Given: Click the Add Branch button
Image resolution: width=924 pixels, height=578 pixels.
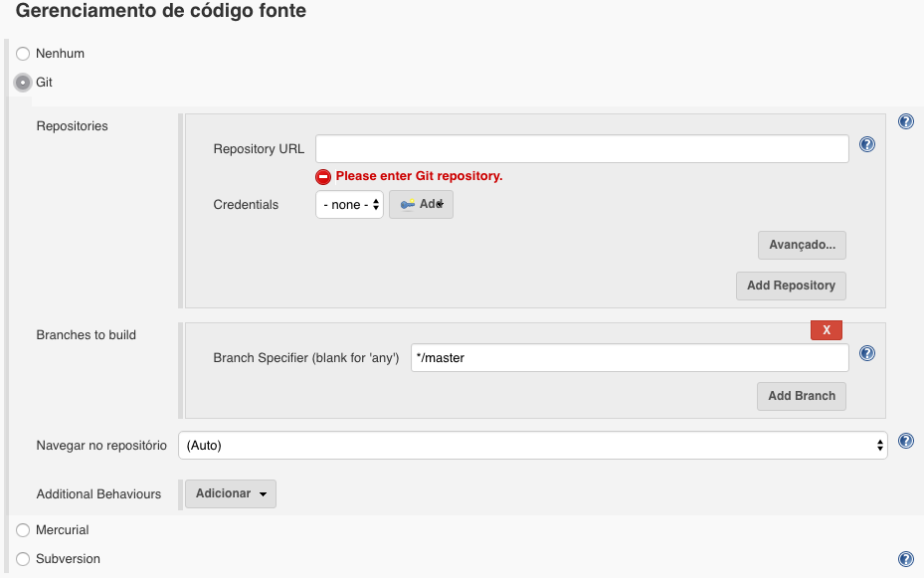Looking at the screenshot, I should 802,397.
